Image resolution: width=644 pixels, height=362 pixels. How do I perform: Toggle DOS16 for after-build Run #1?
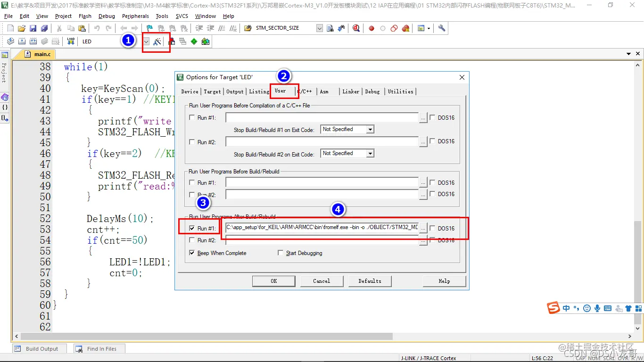point(432,228)
